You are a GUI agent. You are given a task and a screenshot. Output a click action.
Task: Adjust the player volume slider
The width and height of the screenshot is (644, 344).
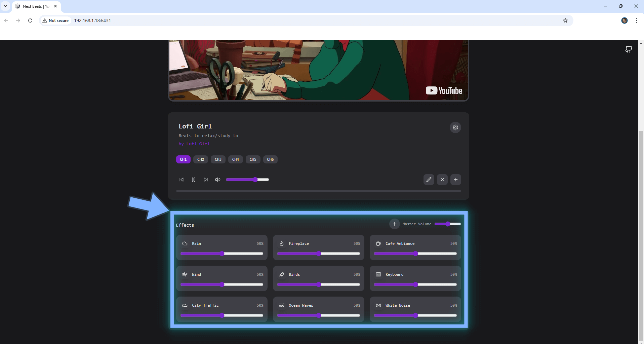point(247,180)
